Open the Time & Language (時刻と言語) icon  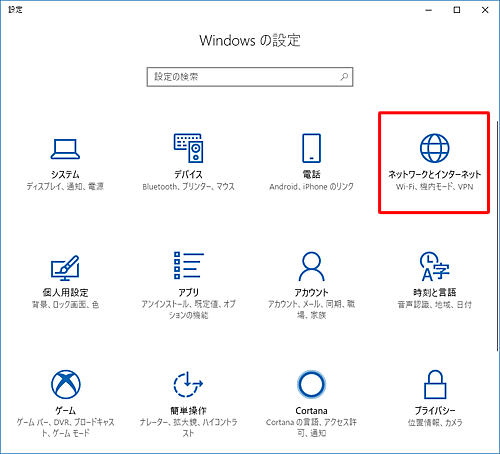click(434, 266)
